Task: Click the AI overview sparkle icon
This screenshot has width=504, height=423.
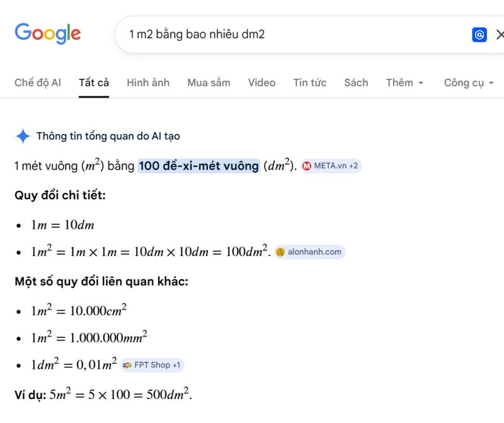Action: click(x=23, y=136)
